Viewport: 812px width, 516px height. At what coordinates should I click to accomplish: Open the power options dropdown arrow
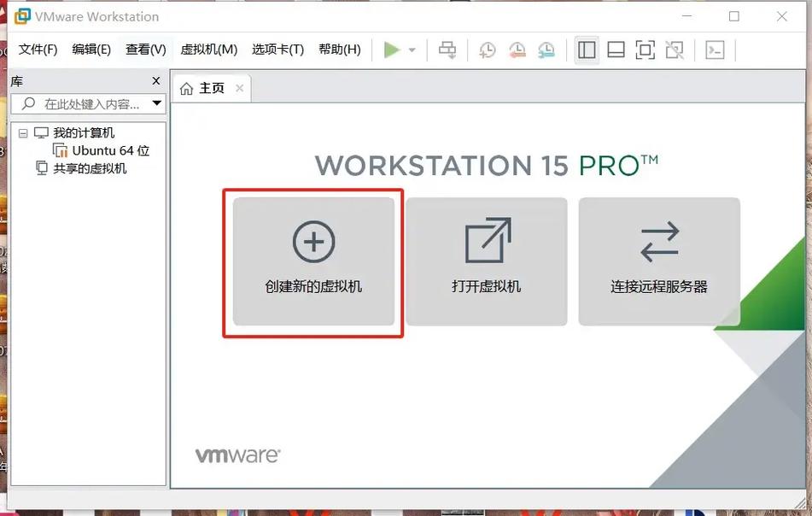click(x=412, y=50)
